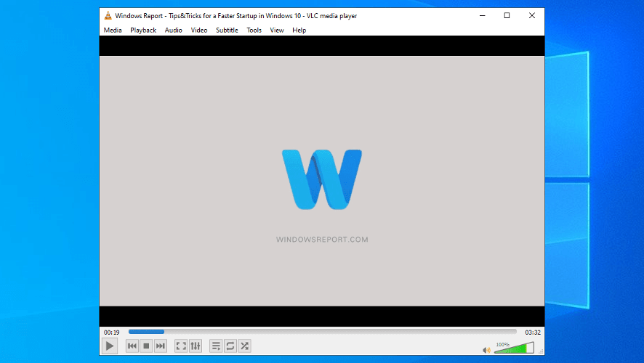Image resolution: width=644 pixels, height=363 pixels.
Task: Click the VLC cone icon in title bar
Action: tap(108, 15)
